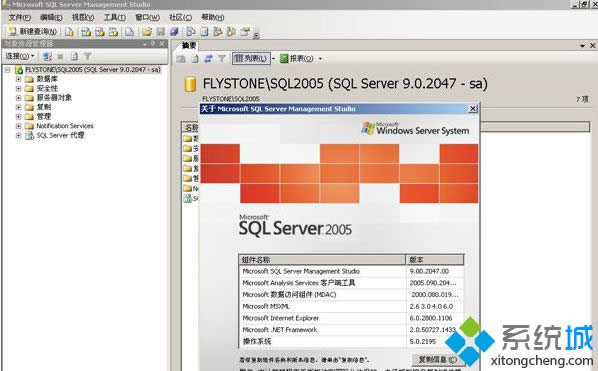Select the 安全性 folder in tree

47,88
